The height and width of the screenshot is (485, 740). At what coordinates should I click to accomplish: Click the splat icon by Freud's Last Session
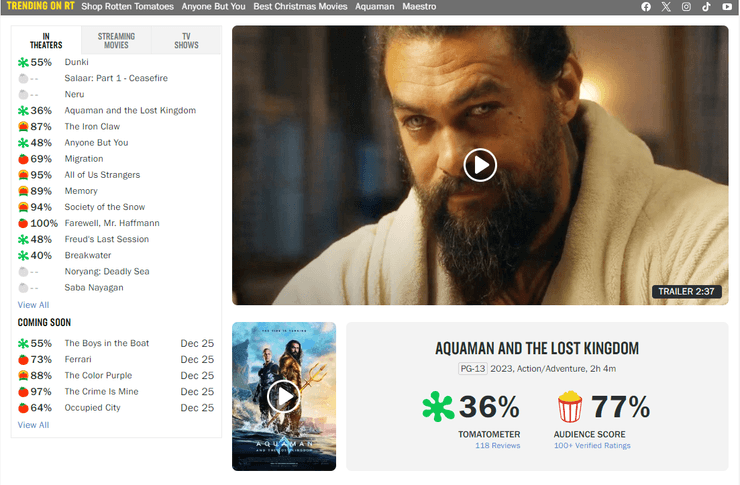tap(23, 239)
